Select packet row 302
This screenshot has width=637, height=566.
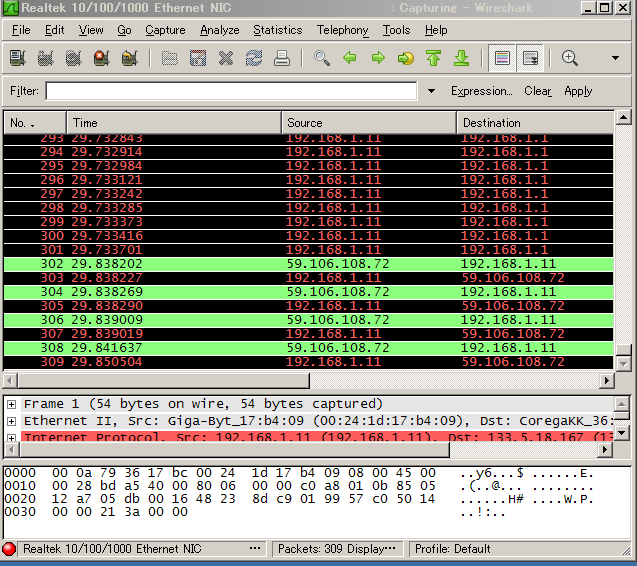(x=308, y=264)
